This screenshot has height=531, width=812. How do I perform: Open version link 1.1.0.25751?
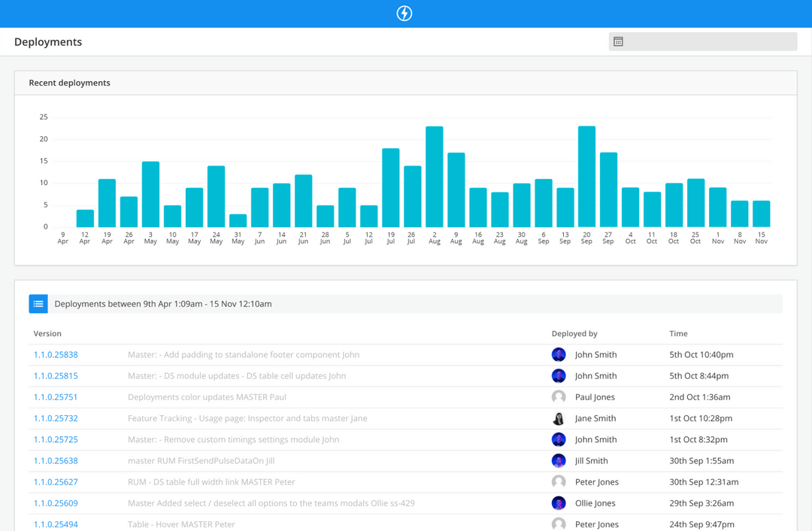pyautogui.click(x=56, y=396)
